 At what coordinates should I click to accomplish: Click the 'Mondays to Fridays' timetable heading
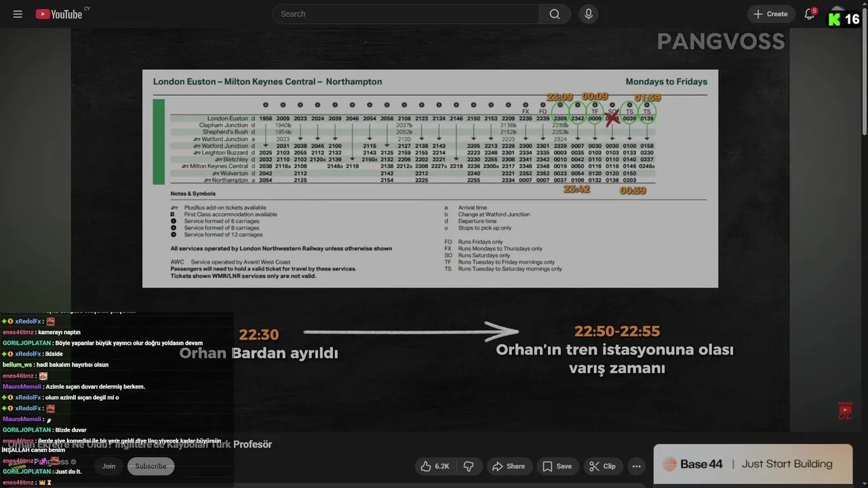[x=666, y=81]
